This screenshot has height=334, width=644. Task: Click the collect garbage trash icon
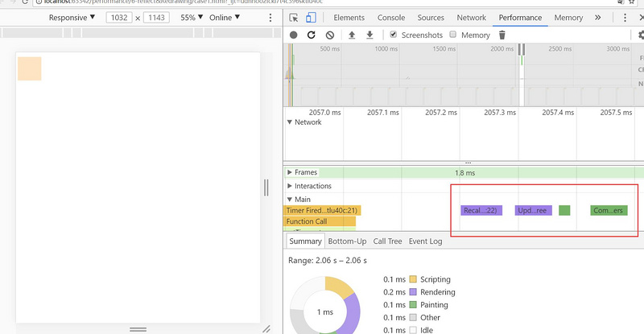click(x=502, y=35)
